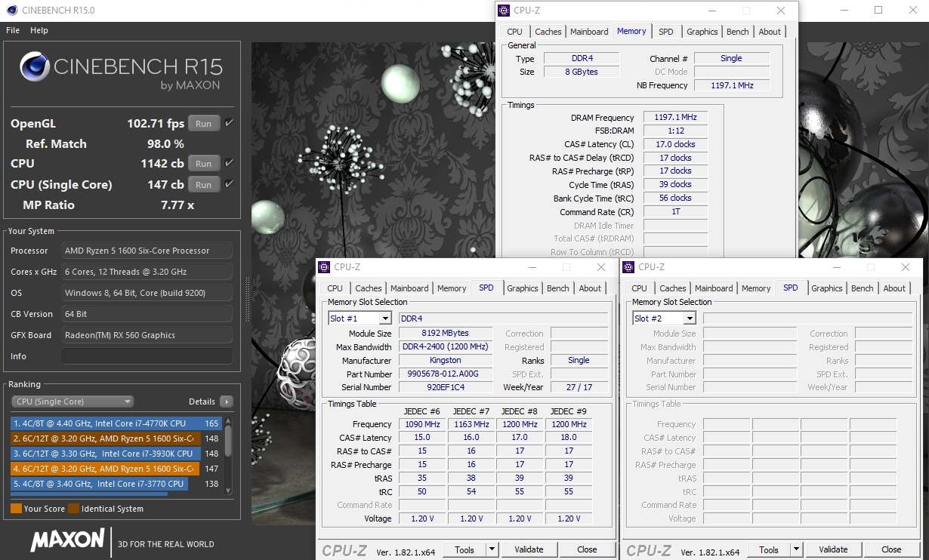Toggle OpenGL test checkmark
This screenshot has width=929, height=560.
(x=229, y=122)
